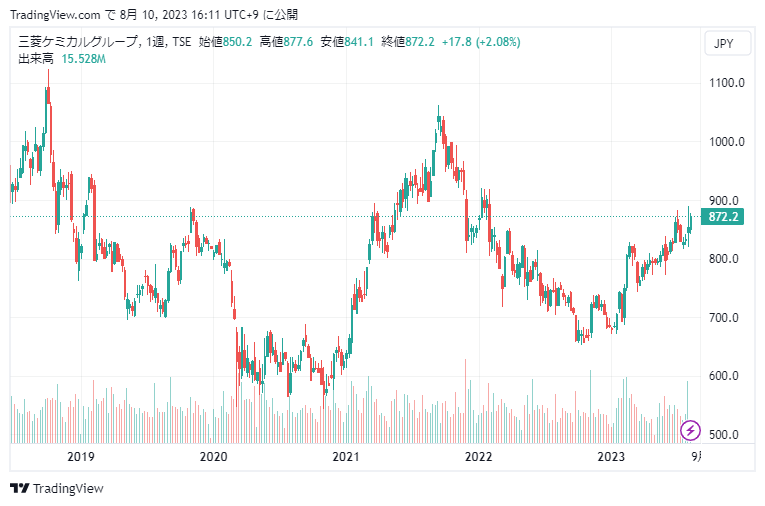Viewport: 765px width, 506px height.
Task: Click the 15.528M volume value
Action: pyautogui.click(x=84, y=59)
